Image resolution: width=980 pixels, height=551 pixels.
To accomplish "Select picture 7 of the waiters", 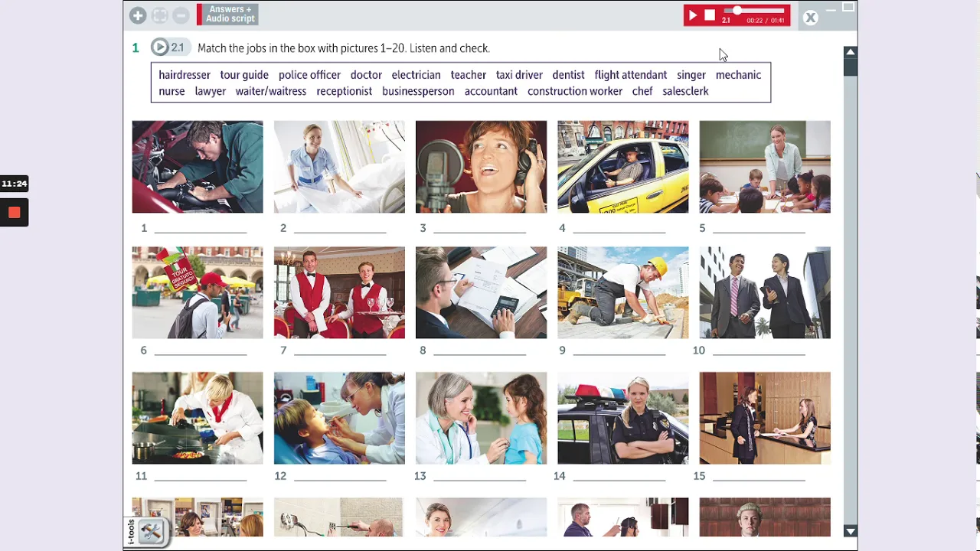I will (339, 292).
